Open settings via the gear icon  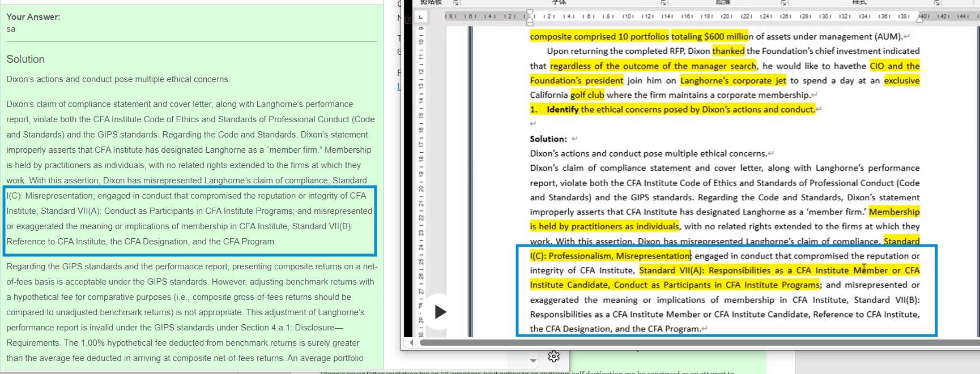(x=553, y=356)
